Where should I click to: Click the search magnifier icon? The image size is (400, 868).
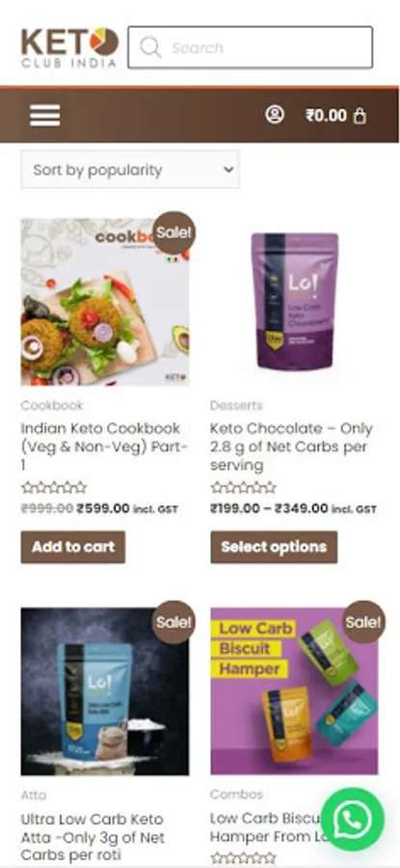point(150,47)
